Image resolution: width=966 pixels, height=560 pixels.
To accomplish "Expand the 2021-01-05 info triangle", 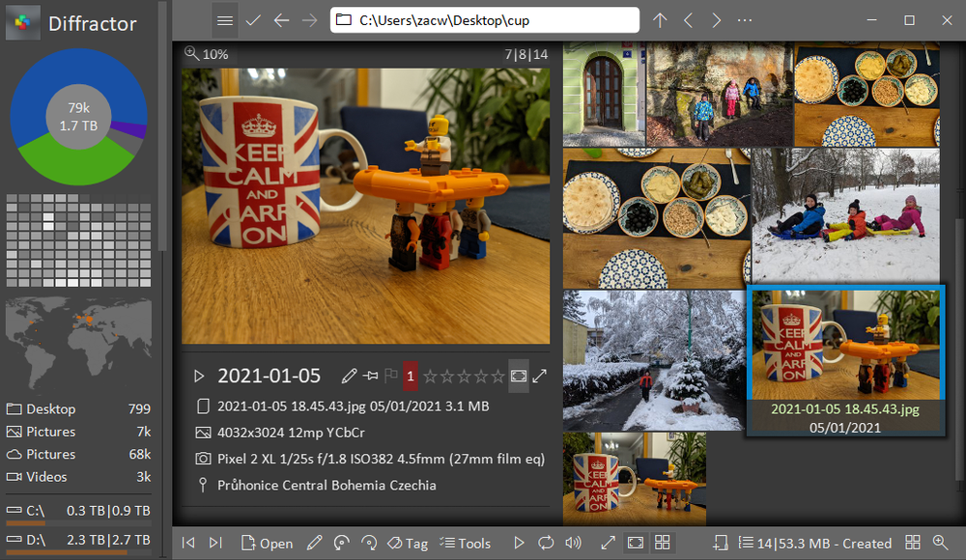I will point(199,376).
